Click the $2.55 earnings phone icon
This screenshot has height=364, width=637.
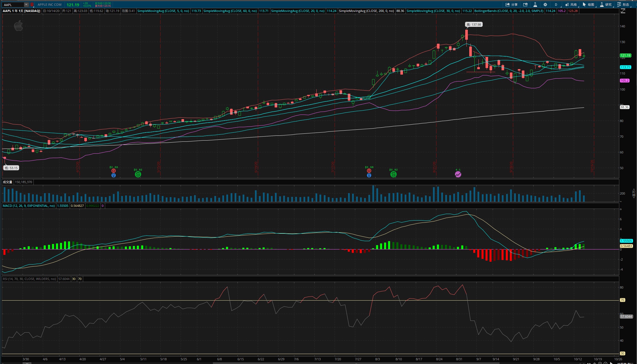(113, 171)
